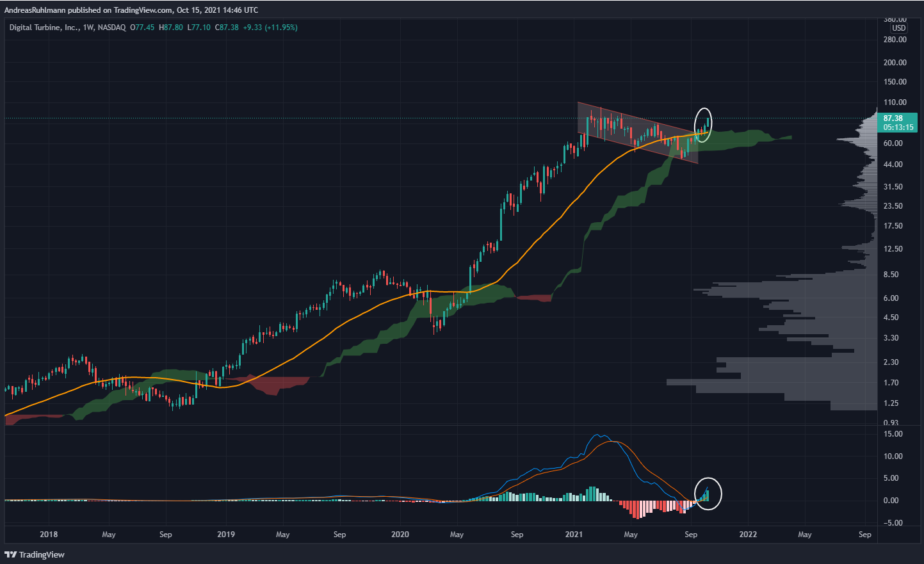Click the 2022 label on the time axis

coord(748,535)
